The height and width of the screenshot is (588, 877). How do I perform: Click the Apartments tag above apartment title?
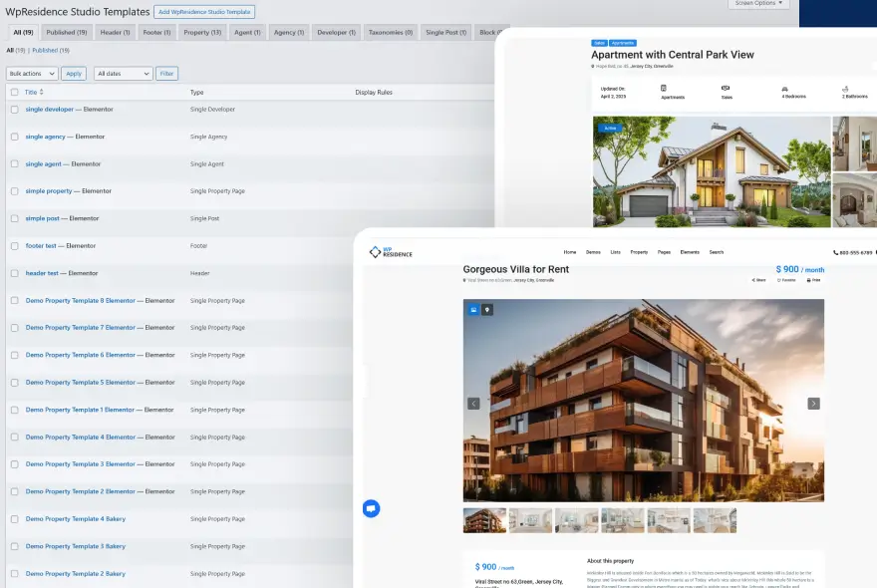coord(623,43)
